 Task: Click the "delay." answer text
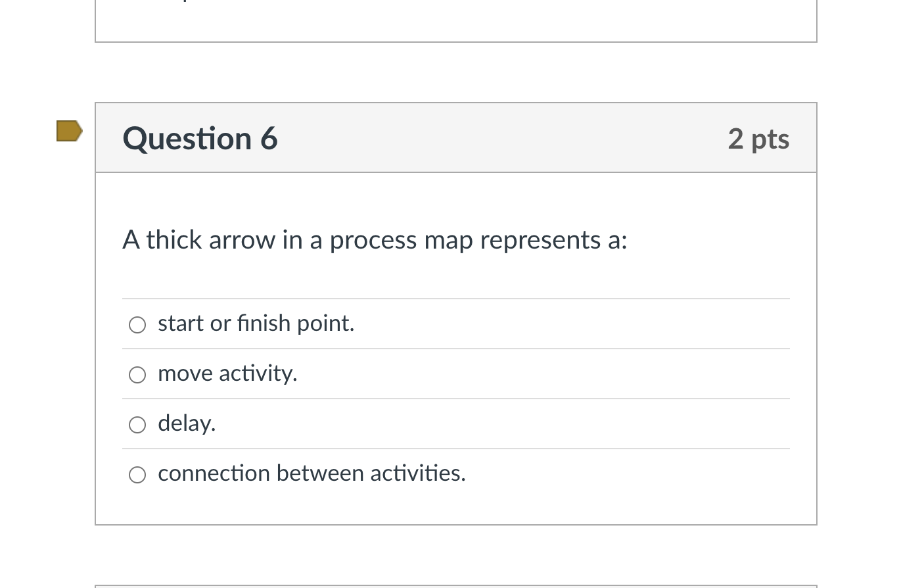(x=186, y=423)
